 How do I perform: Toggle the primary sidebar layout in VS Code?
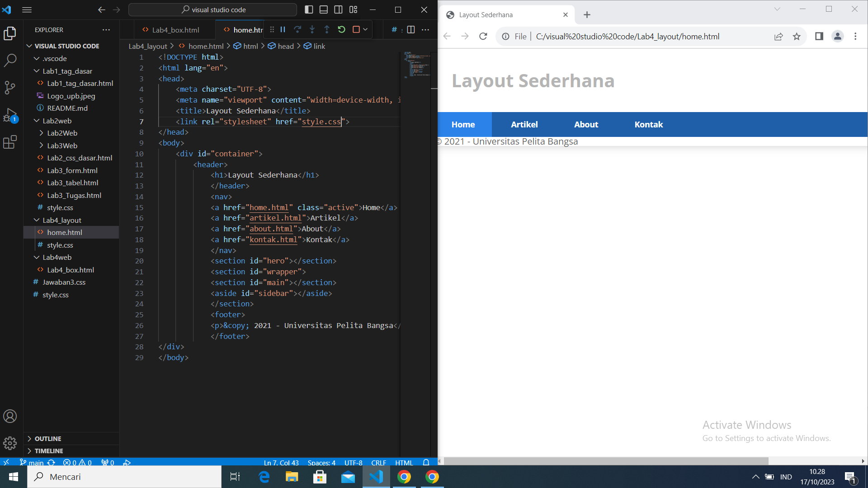point(309,9)
